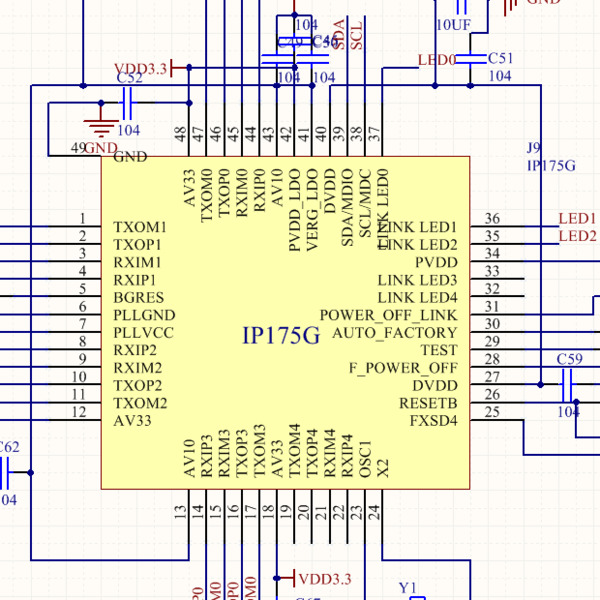Select the AUTO_FACTORY pin label

pos(395,333)
